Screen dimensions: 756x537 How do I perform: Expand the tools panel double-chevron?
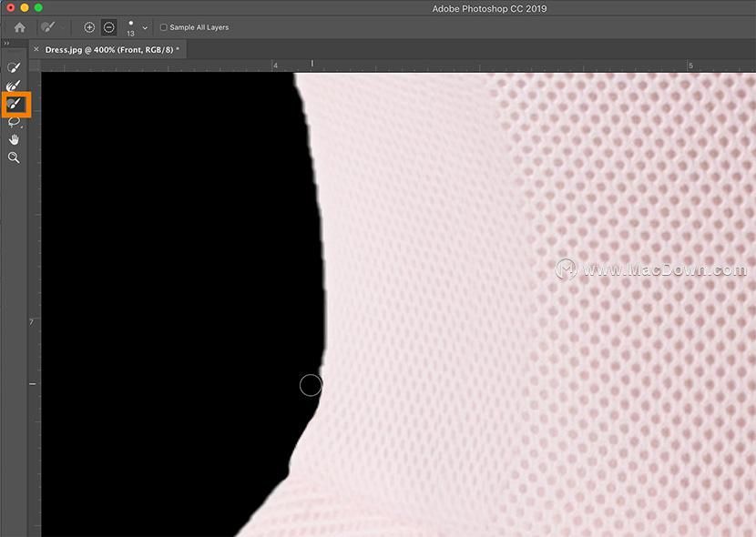6,44
